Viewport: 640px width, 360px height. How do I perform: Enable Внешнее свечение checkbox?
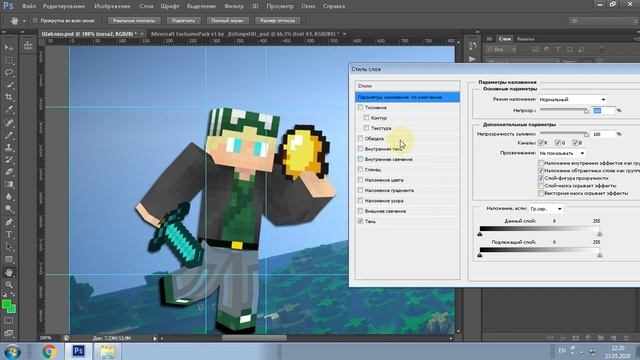click(x=360, y=211)
